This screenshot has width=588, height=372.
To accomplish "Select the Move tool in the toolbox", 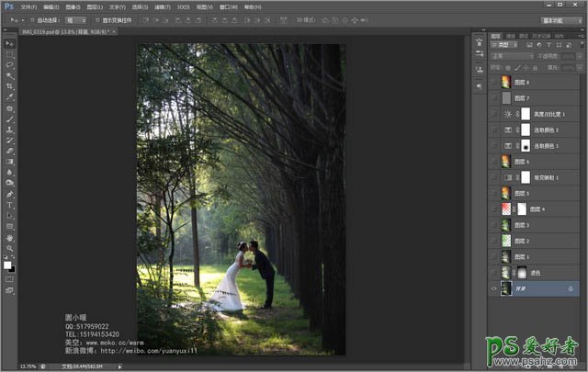I will [x=10, y=43].
